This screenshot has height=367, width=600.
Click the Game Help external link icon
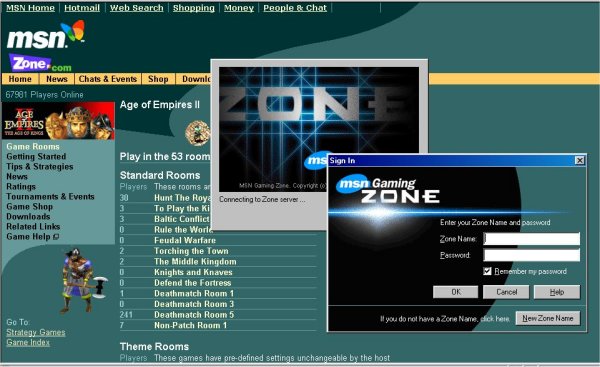(x=56, y=237)
